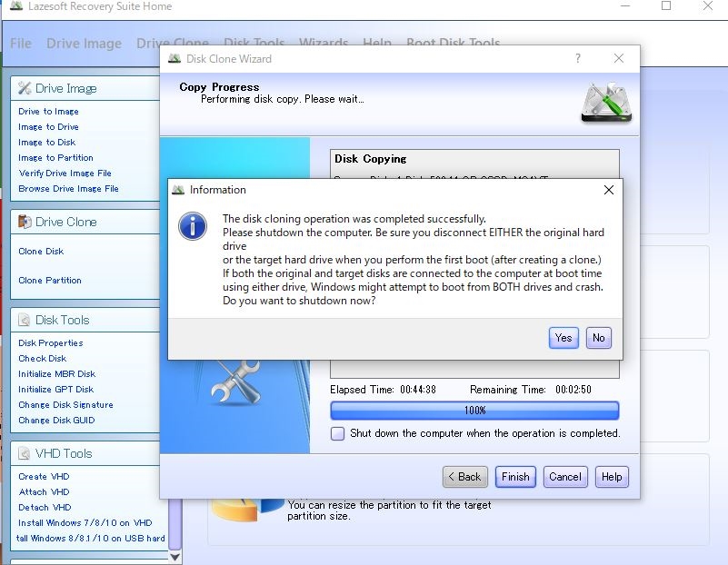Click Cancel in Disk Clone Wizard
This screenshot has width=728, height=565.
(x=565, y=477)
